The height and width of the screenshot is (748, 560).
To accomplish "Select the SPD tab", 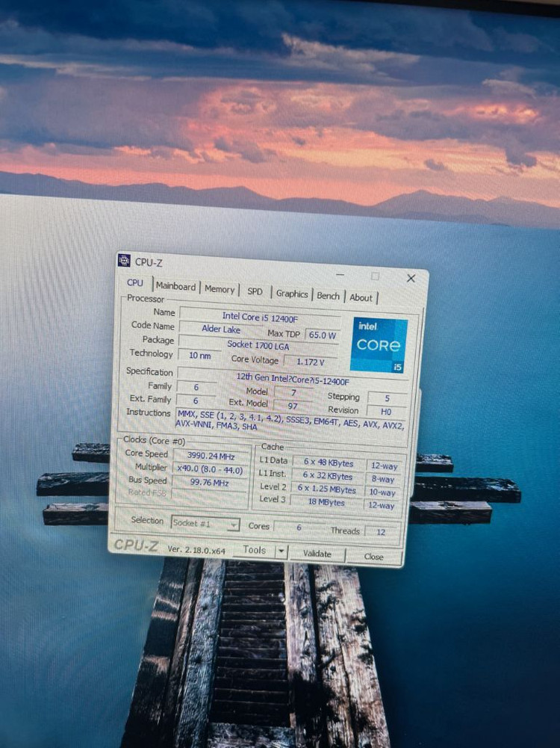I will 255,291.
